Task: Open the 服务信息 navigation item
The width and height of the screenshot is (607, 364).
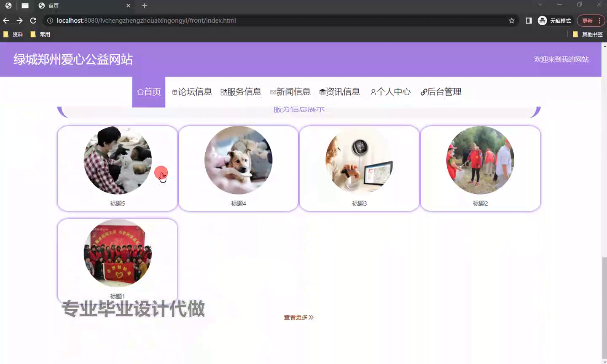Action: (241, 92)
